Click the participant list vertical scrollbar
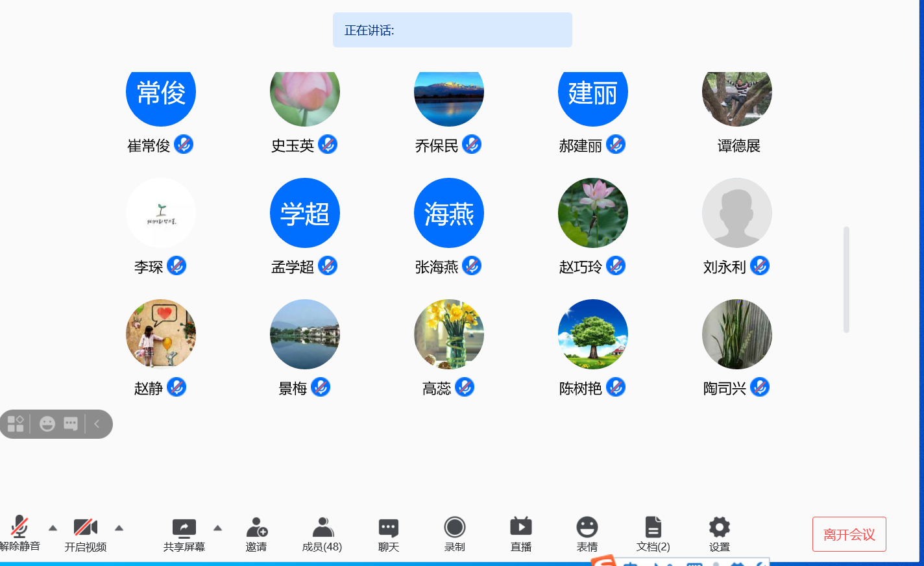 coord(846,279)
